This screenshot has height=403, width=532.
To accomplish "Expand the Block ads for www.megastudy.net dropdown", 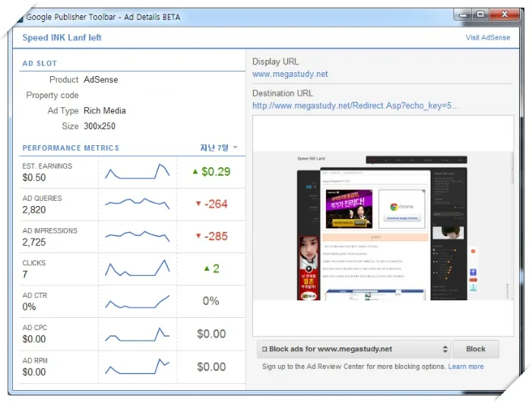I will pyautogui.click(x=354, y=349).
